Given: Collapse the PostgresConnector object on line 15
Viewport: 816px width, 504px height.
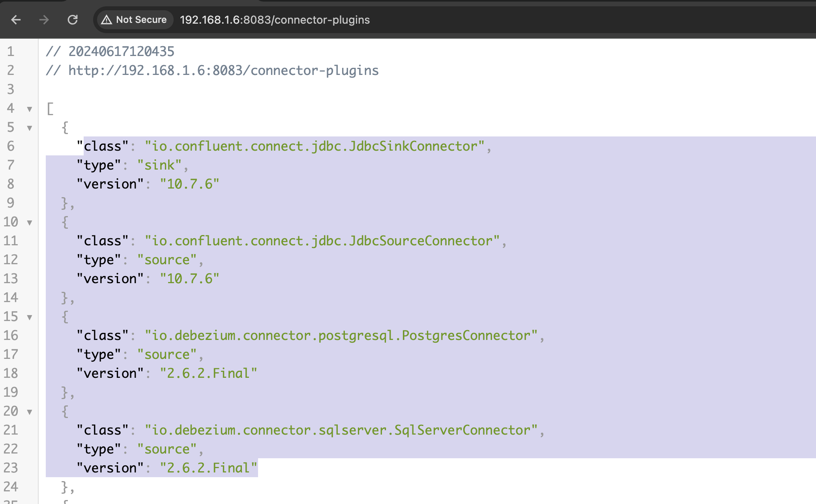Looking at the screenshot, I should tap(30, 317).
